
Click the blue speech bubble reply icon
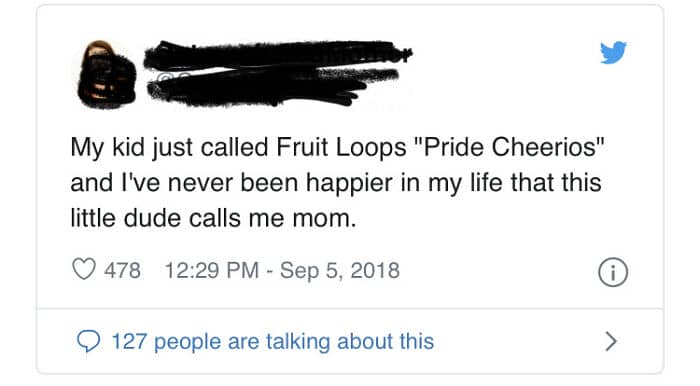[88, 342]
